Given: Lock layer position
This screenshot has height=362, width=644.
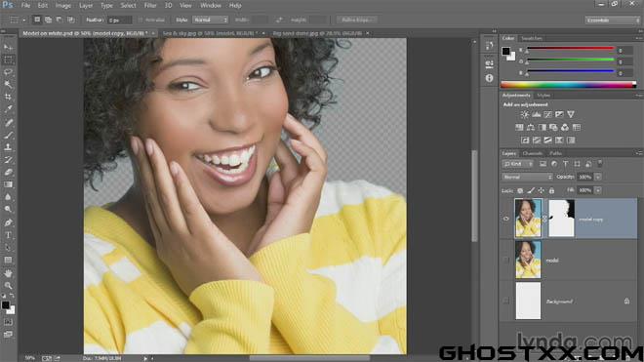Looking at the screenshot, I should tap(542, 190).
